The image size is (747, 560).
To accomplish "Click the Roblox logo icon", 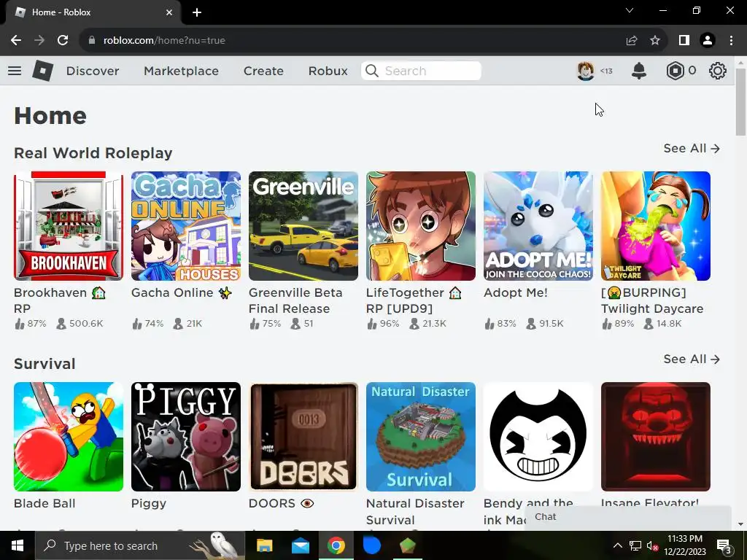I will [x=42, y=71].
